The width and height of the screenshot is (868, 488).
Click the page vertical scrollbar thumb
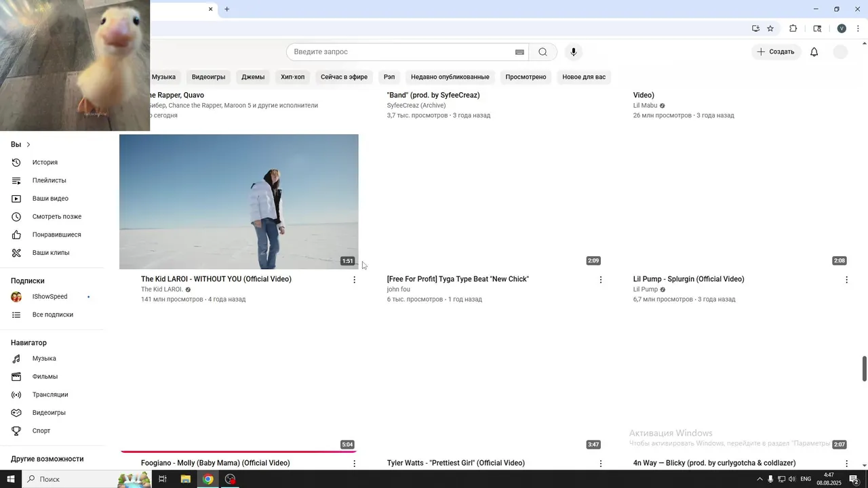pyautogui.click(x=864, y=368)
